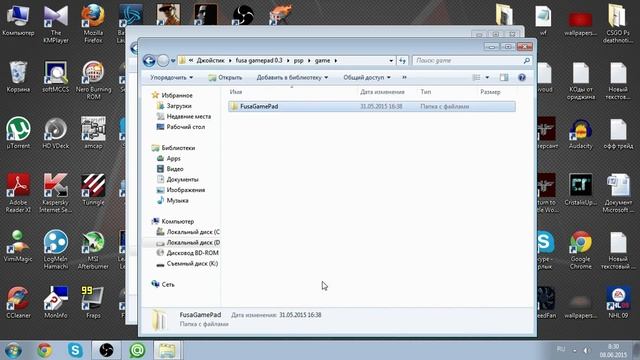Image resolution: width=640 pixels, height=360 pixels.
Task: Open OBS from the taskbar
Action: (106, 351)
